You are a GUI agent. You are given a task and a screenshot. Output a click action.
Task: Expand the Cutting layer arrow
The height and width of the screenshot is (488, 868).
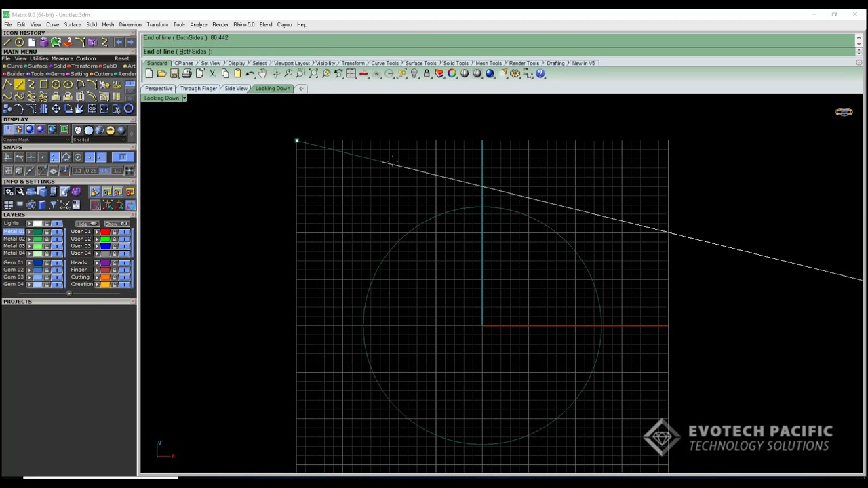click(97, 277)
